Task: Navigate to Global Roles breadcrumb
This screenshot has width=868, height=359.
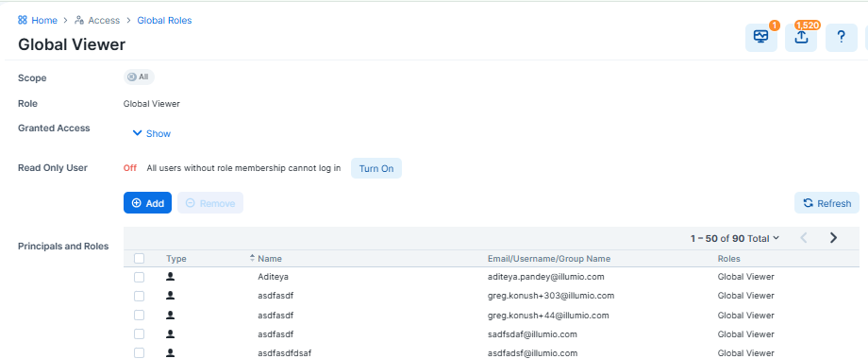Action: (164, 21)
